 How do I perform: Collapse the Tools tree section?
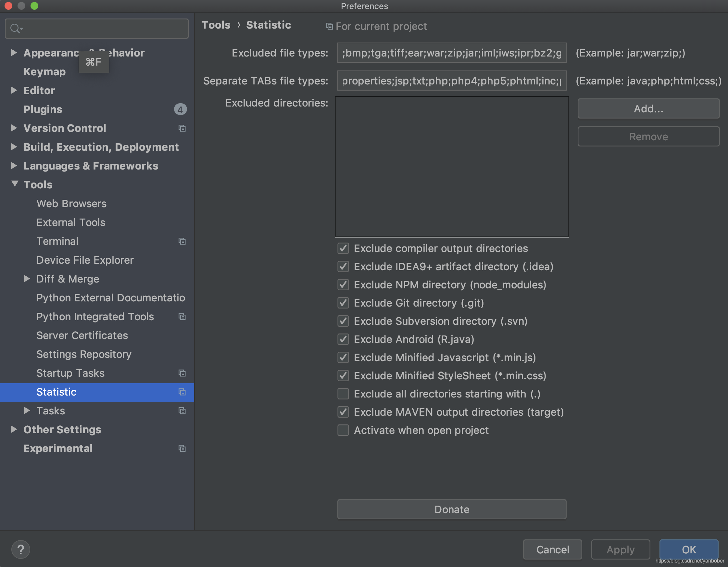pyautogui.click(x=15, y=184)
